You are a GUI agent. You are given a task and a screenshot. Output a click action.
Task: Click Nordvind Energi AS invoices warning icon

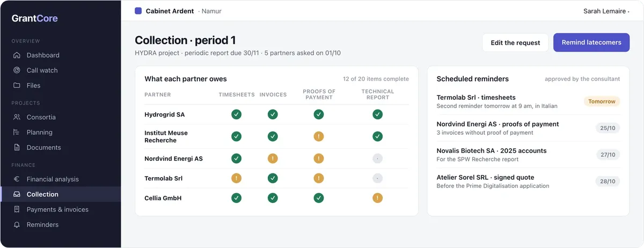273,158
